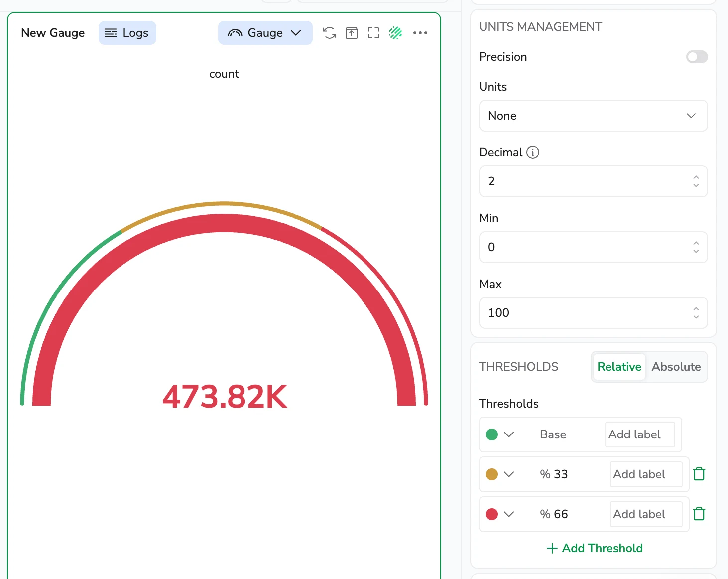Click the Add label field for % 66
The width and height of the screenshot is (728, 579).
coord(646,514)
